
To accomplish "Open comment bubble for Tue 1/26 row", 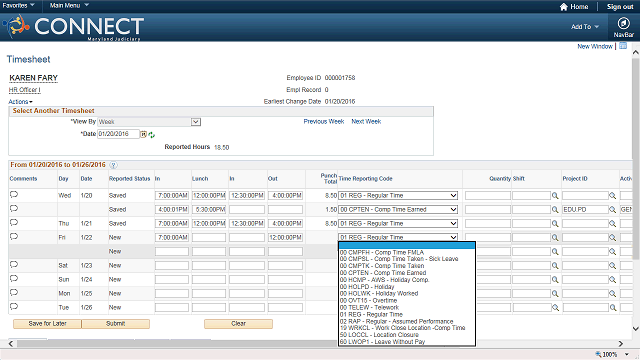I will pyautogui.click(x=14, y=307).
